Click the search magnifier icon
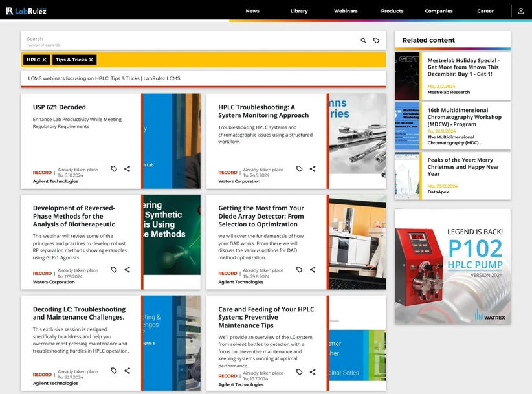The image size is (532, 394). tap(363, 41)
